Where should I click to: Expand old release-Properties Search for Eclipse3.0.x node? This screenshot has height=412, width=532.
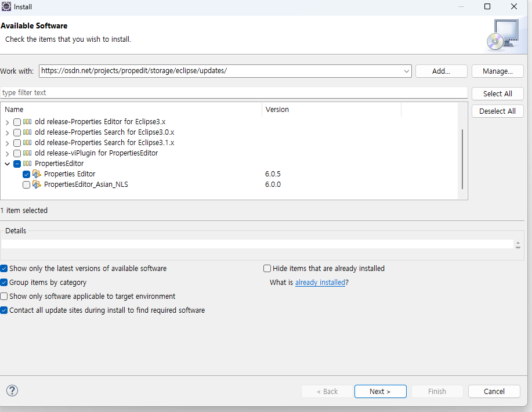(x=7, y=133)
